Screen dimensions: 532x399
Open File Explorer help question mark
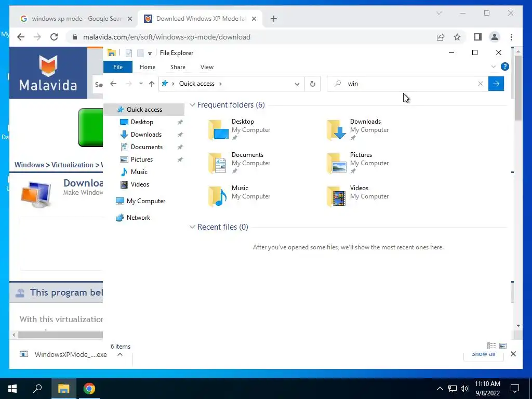coord(505,67)
